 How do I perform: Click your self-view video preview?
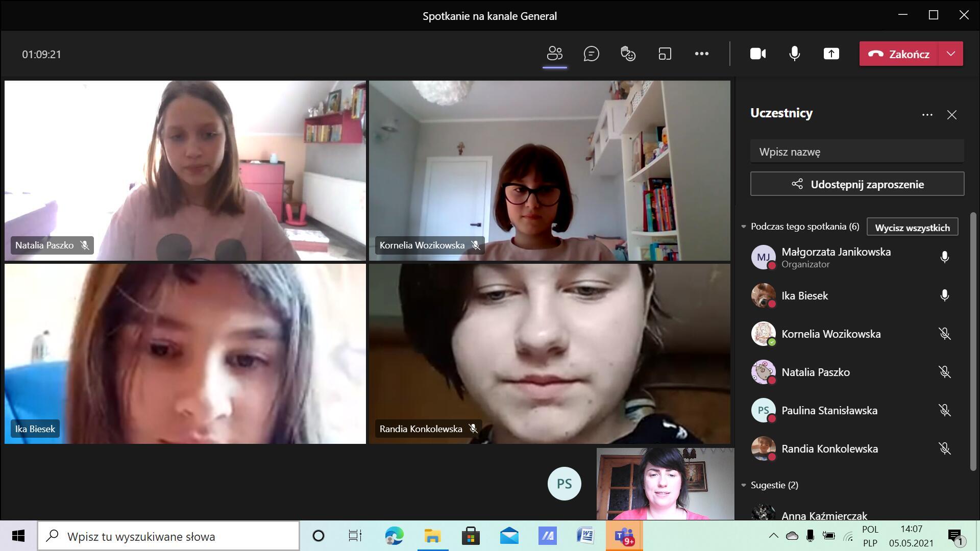665,484
